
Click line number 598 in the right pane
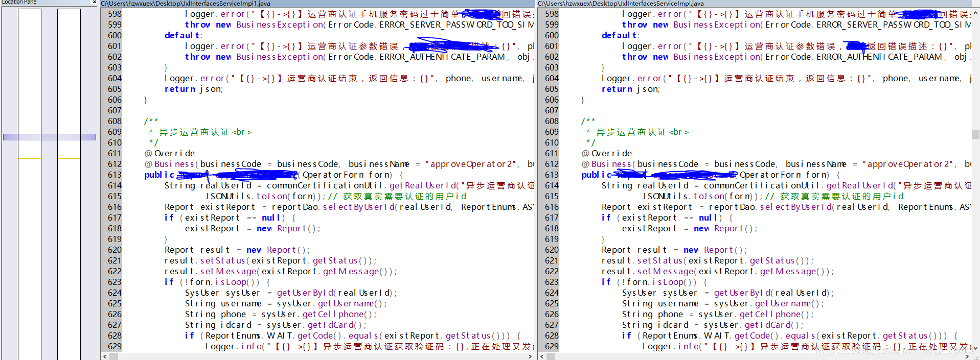point(552,14)
